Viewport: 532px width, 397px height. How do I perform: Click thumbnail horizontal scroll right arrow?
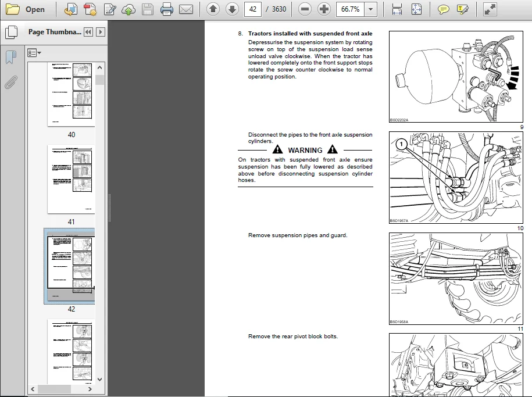click(90, 389)
